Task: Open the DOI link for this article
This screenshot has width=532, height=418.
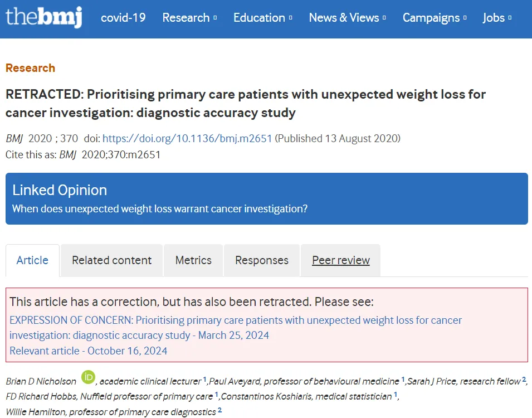Action: coord(187,138)
